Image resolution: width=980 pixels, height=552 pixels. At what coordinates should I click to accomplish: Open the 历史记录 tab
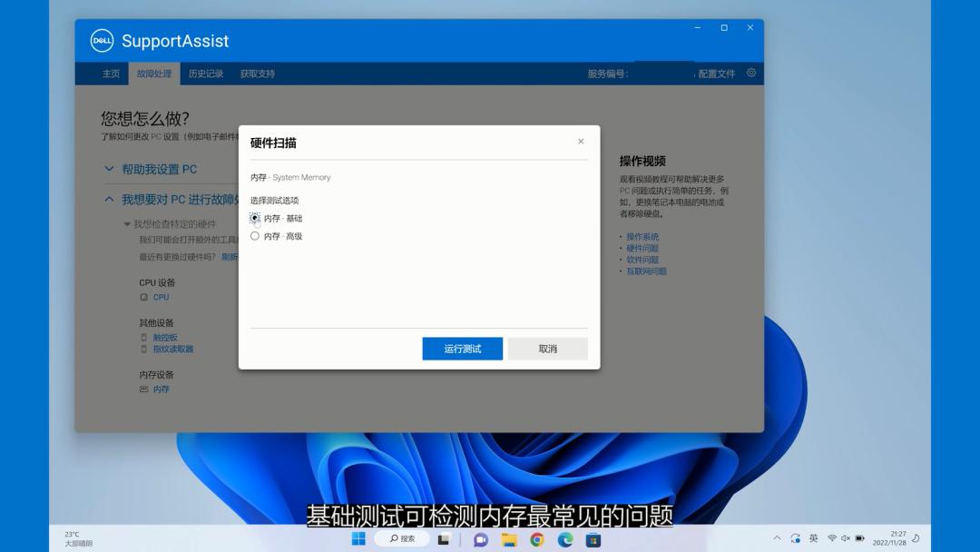click(205, 73)
